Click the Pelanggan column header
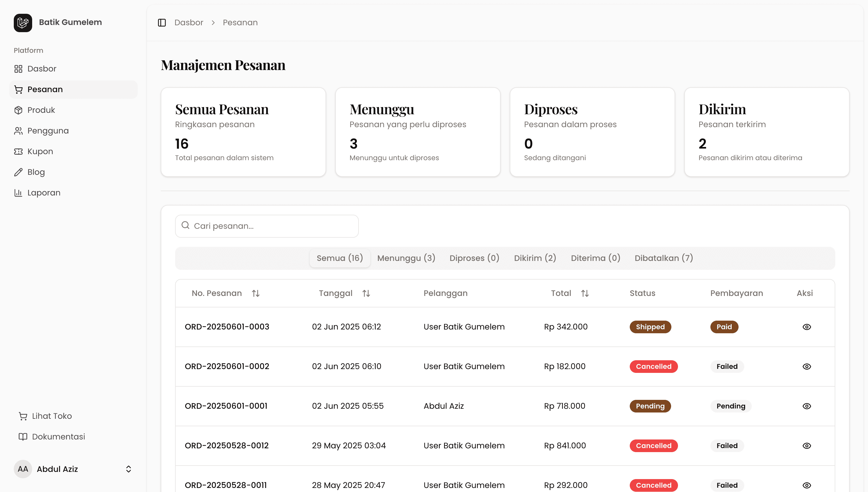 tap(446, 293)
